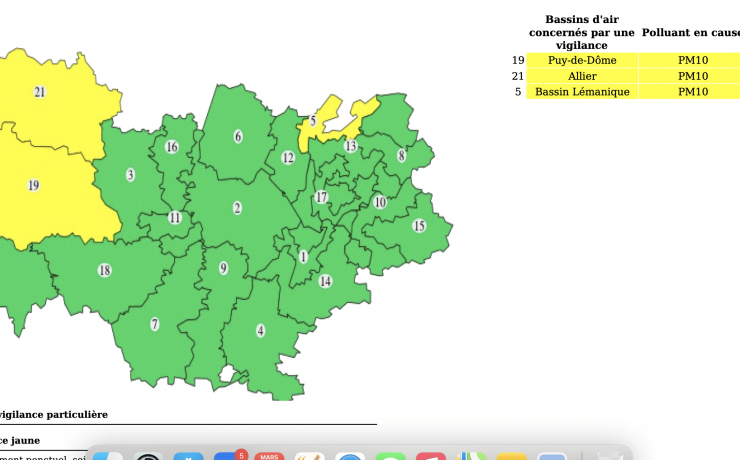The width and height of the screenshot is (740, 460).
Task: Click the zone numbered 15
Action: 419,226
